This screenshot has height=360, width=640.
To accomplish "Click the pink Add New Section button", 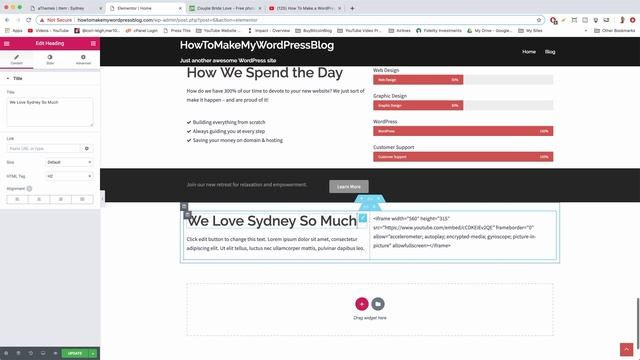I will [362, 304].
